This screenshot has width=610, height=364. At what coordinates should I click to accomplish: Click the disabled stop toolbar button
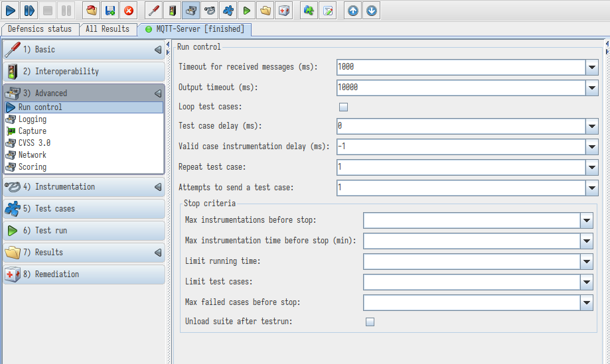[x=48, y=11]
